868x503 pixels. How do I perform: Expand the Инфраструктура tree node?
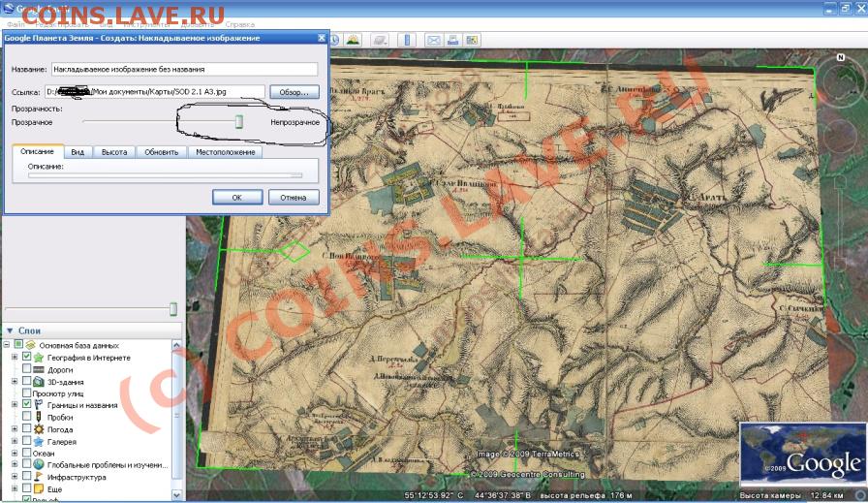pos(15,477)
